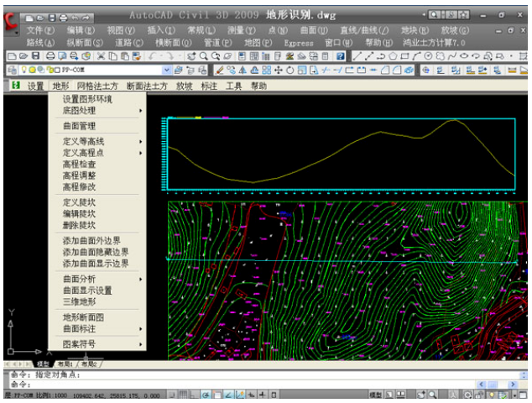This screenshot has width=532, height=403.
Task: Click the 比例1:1000 scale status text
Action: point(51,395)
